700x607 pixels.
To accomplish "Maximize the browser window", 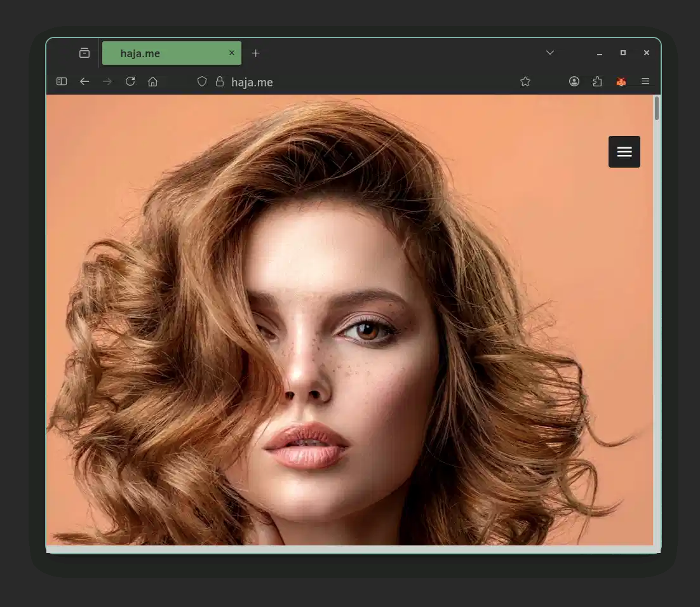I will [x=623, y=53].
